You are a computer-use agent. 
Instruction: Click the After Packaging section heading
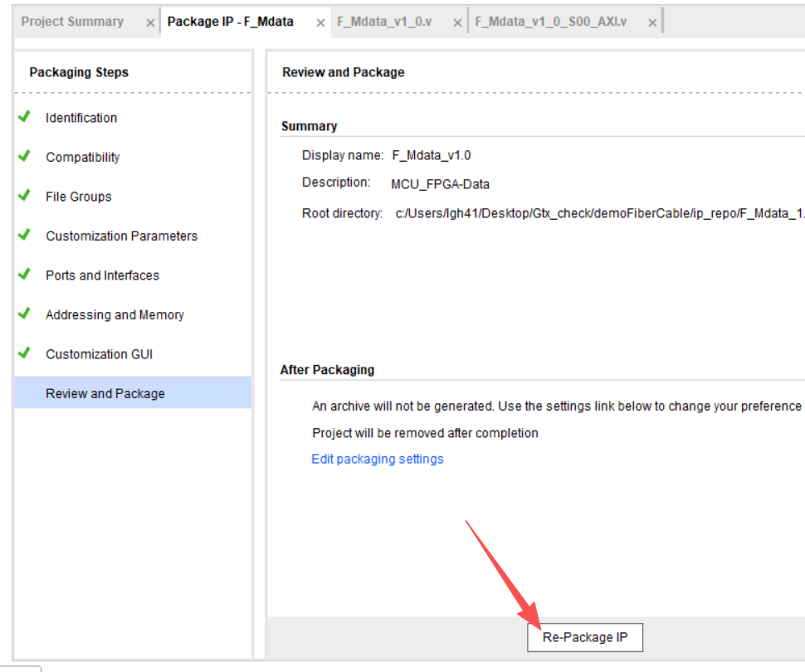pos(327,370)
